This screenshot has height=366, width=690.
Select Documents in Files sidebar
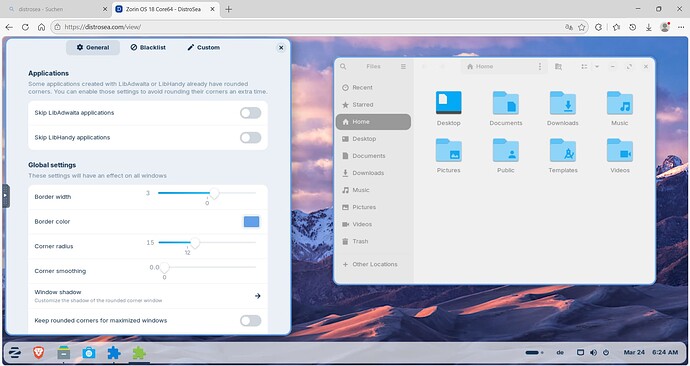(x=374, y=156)
